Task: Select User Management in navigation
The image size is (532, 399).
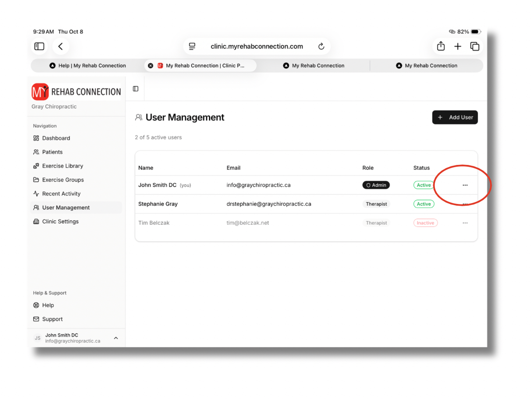Action: tap(76, 207)
